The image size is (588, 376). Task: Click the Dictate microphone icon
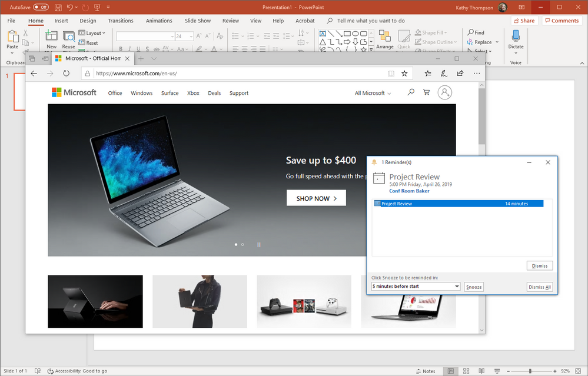pyautogui.click(x=516, y=36)
